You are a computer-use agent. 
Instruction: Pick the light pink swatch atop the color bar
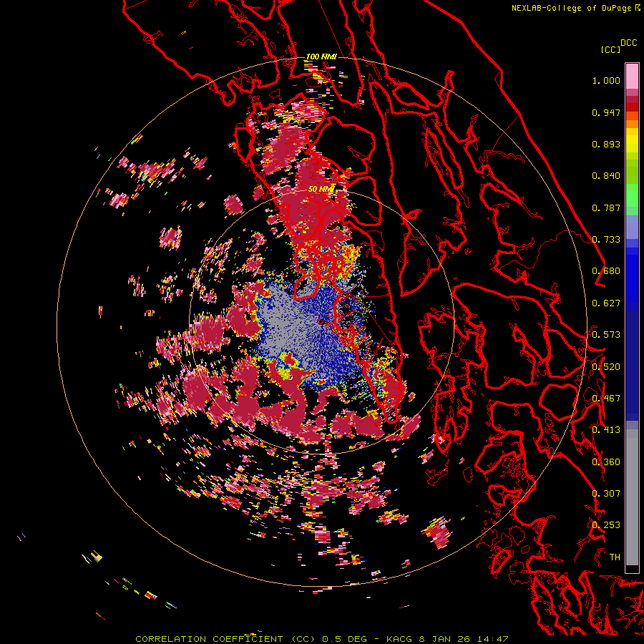coord(632,76)
